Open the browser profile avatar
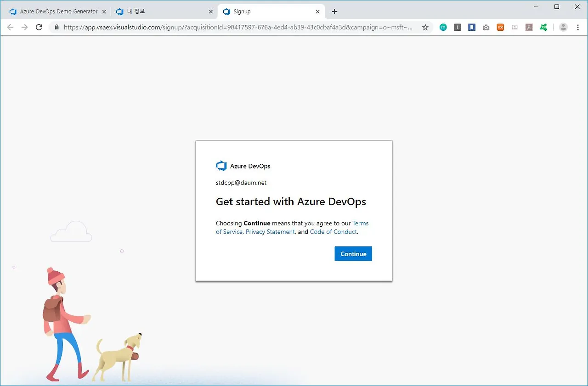The height and width of the screenshot is (386, 588). (563, 27)
